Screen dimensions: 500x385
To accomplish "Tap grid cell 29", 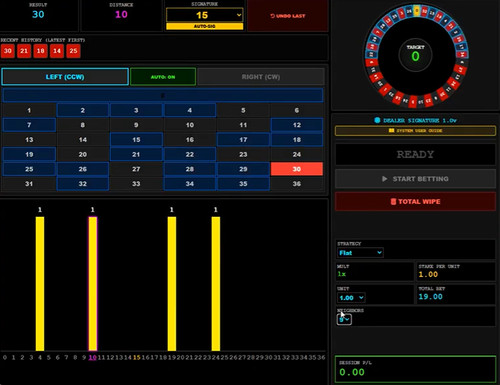I will [x=243, y=169].
